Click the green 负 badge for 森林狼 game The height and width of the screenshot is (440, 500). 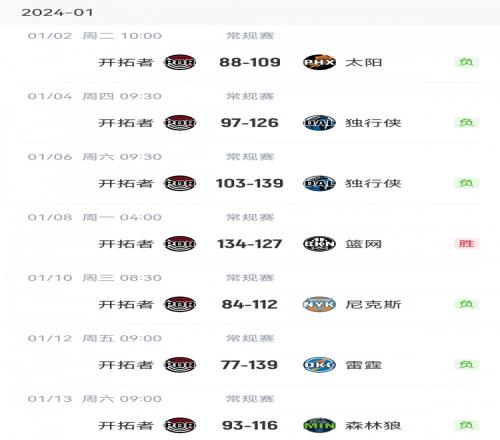467,425
